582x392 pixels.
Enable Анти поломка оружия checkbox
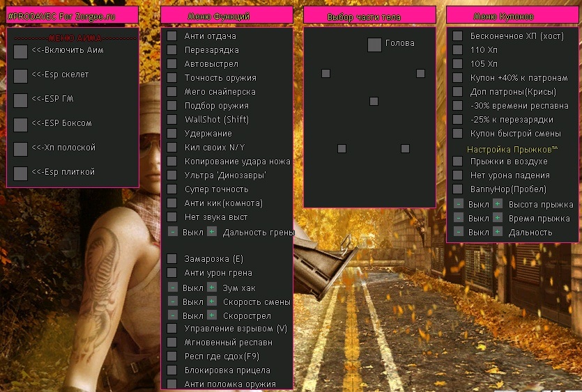click(172, 384)
